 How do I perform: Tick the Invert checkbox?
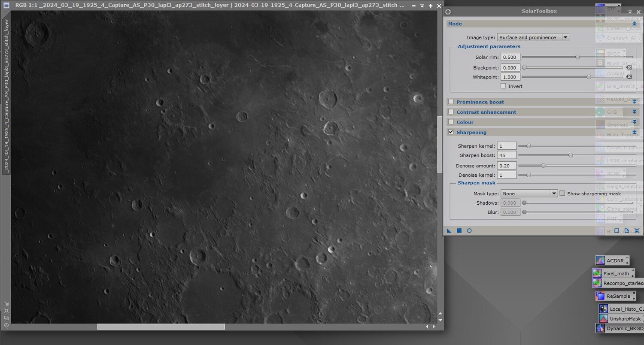503,86
